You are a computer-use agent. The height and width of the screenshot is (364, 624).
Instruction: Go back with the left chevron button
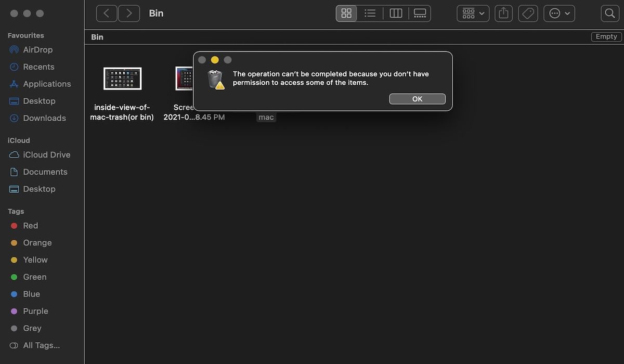(107, 14)
